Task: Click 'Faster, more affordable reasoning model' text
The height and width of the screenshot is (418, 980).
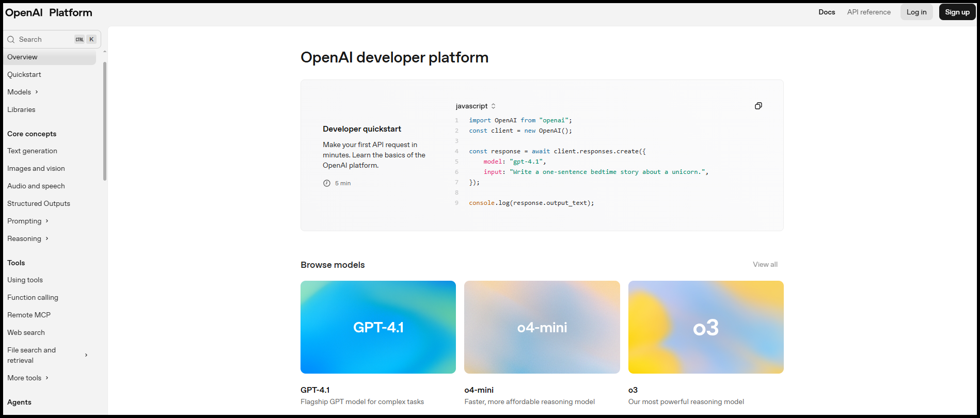Action: [529, 401]
